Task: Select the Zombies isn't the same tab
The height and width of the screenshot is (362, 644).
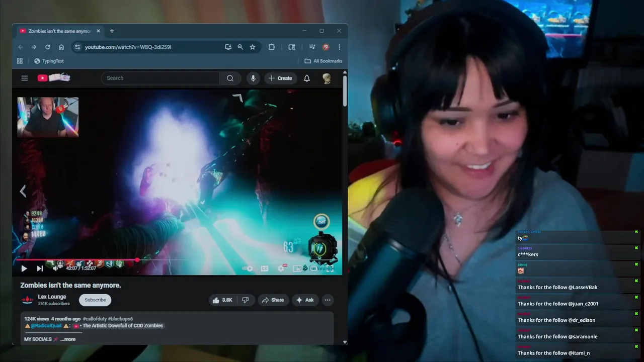Action: [x=59, y=31]
